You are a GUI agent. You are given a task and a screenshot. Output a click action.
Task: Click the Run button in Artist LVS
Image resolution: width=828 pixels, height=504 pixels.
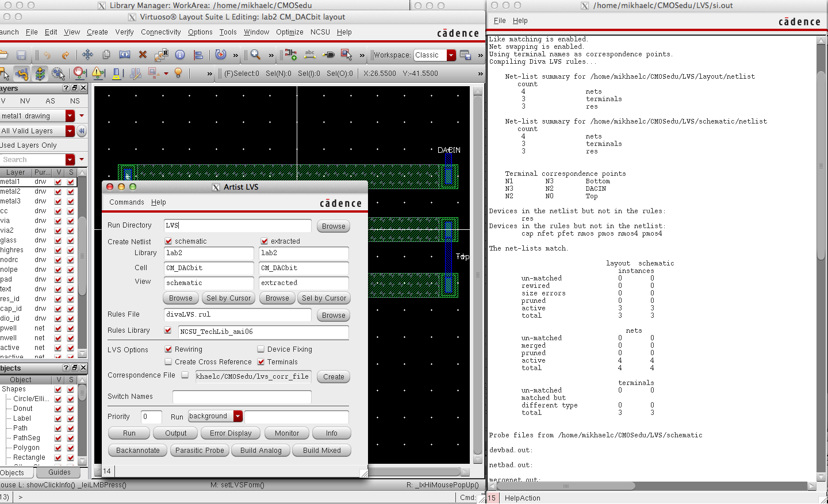coord(129,433)
